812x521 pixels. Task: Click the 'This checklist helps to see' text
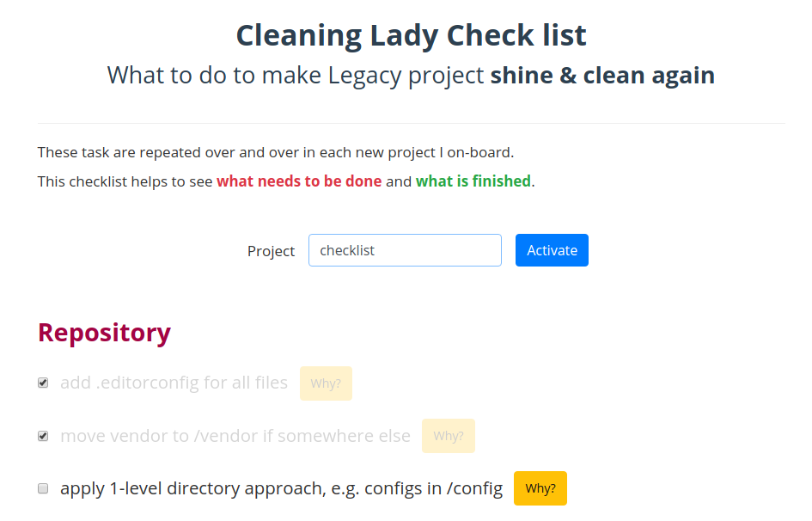(x=125, y=181)
